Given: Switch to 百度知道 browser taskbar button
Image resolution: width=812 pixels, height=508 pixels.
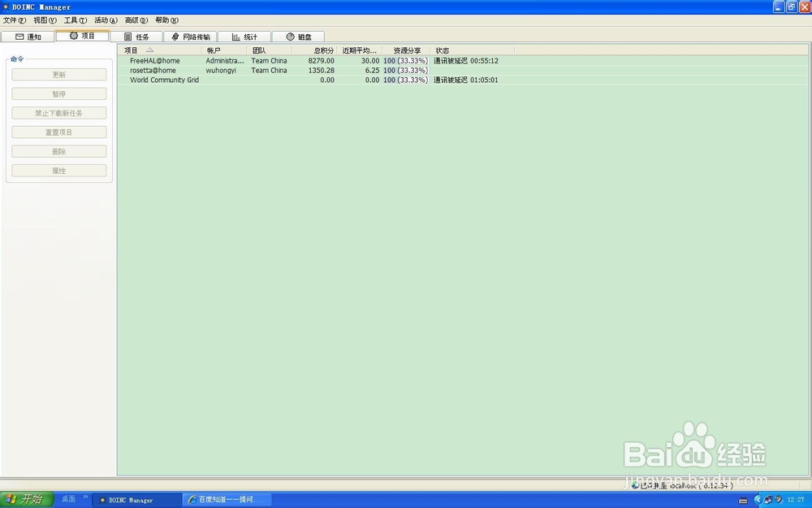Looking at the screenshot, I should [x=227, y=500].
